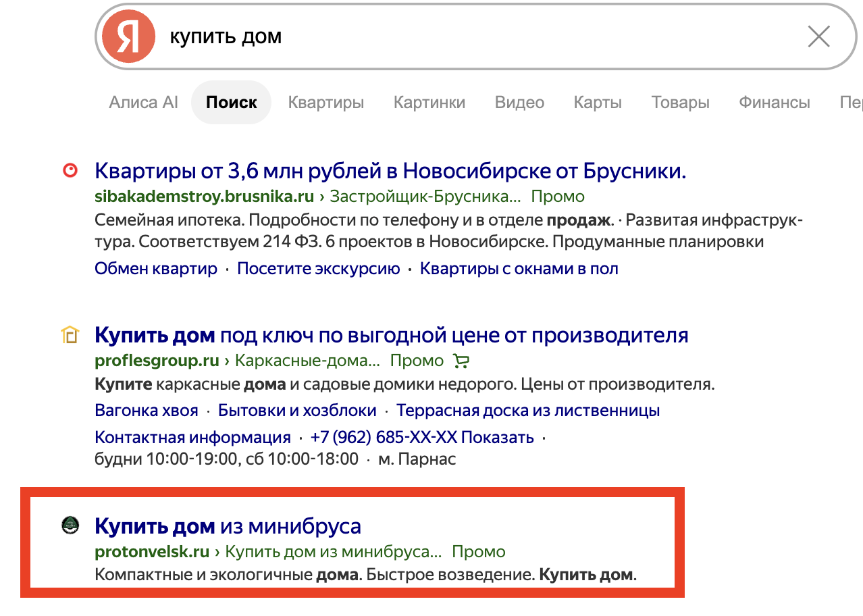Image resolution: width=863 pixels, height=616 pixels.
Task: Open "Купить дом под ключ" result title
Action: click(392, 334)
